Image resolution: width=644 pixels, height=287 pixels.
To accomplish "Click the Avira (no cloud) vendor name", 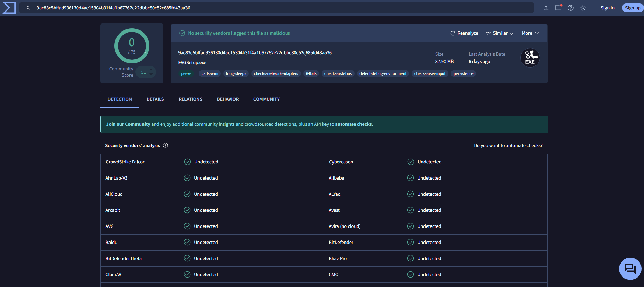I will click(345, 226).
